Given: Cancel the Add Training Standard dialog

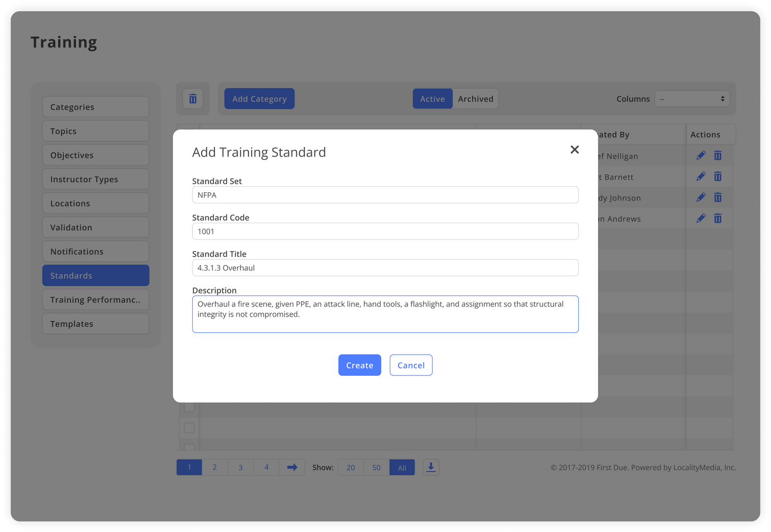Looking at the screenshot, I should pyautogui.click(x=411, y=365).
